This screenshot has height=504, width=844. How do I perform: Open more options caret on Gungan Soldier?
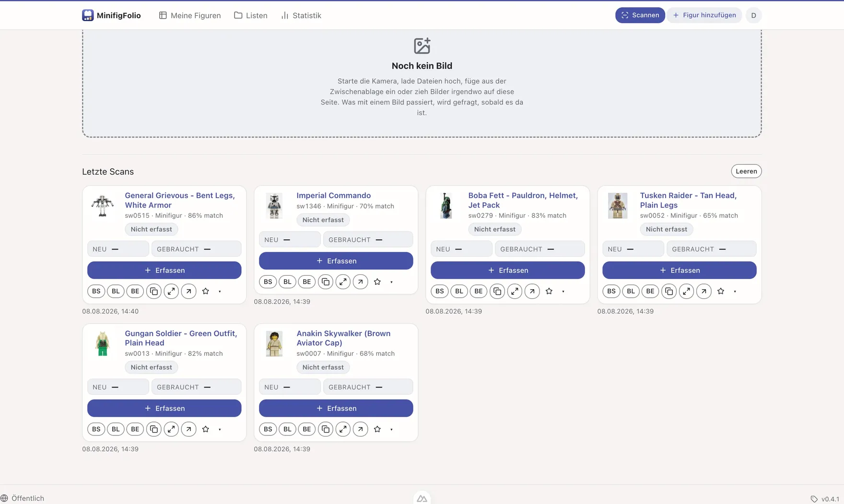(220, 430)
